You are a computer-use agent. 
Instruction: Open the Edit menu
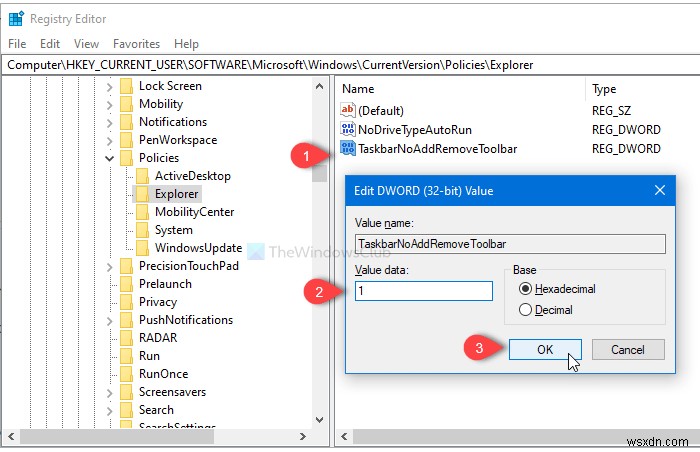click(x=50, y=44)
